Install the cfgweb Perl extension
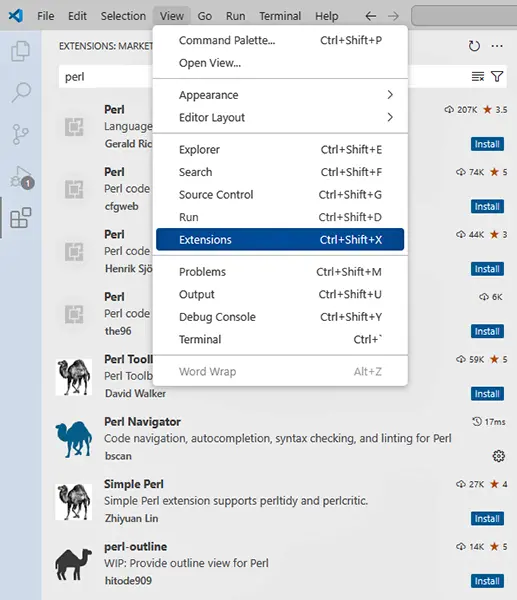Viewport: 517px width, 600px height. pos(487,207)
